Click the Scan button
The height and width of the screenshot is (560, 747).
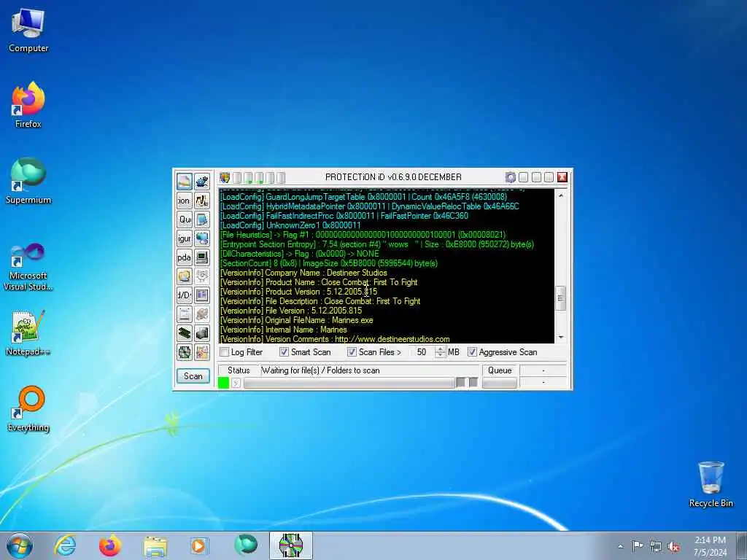(193, 376)
